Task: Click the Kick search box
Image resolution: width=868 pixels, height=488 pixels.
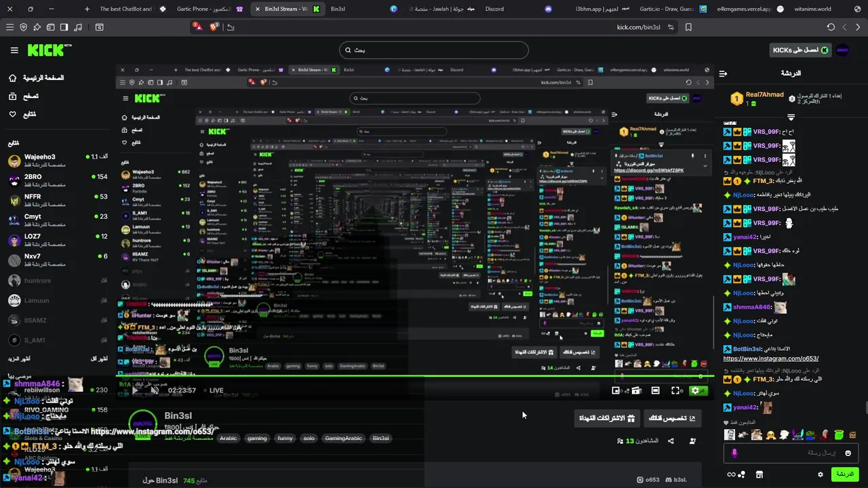Action: pos(434,50)
